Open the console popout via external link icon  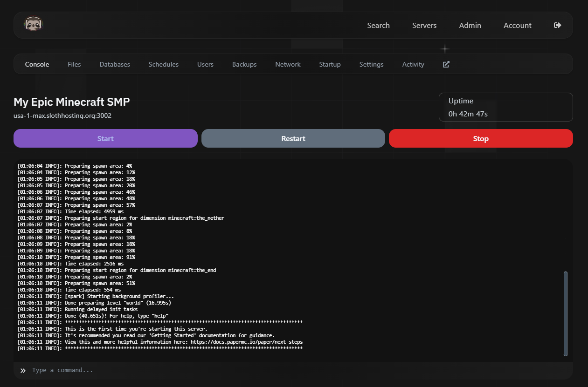pos(446,64)
